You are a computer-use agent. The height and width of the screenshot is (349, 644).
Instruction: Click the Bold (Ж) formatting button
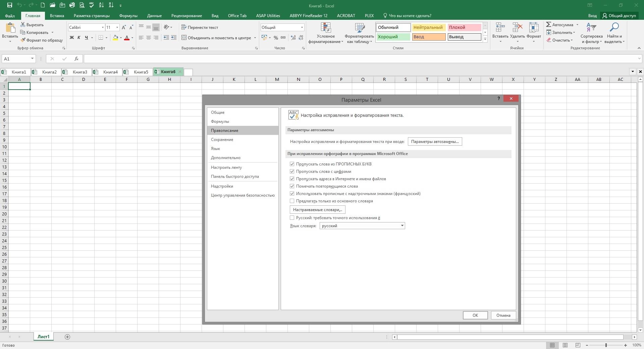click(71, 38)
